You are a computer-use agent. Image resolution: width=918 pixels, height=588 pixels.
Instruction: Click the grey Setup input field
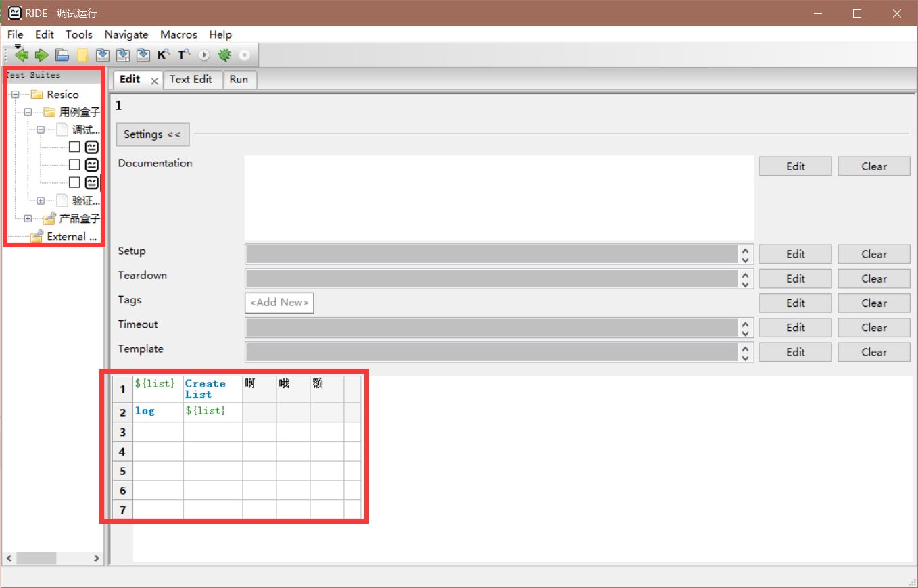492,254
